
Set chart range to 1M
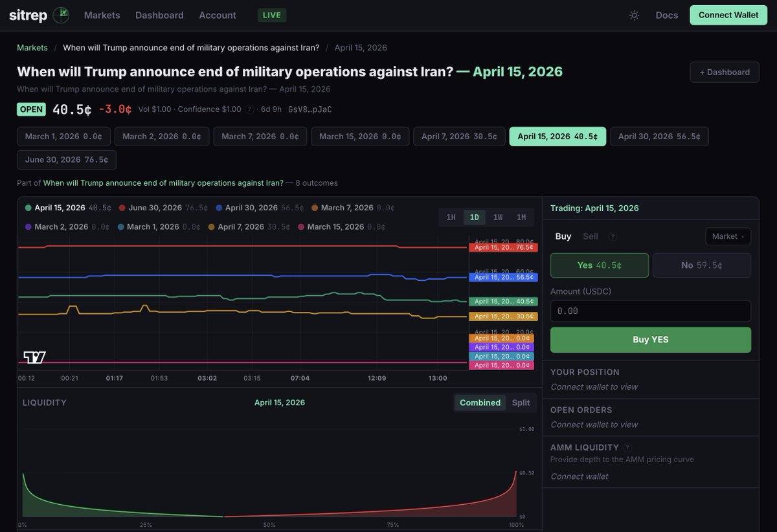coord(521,217)
